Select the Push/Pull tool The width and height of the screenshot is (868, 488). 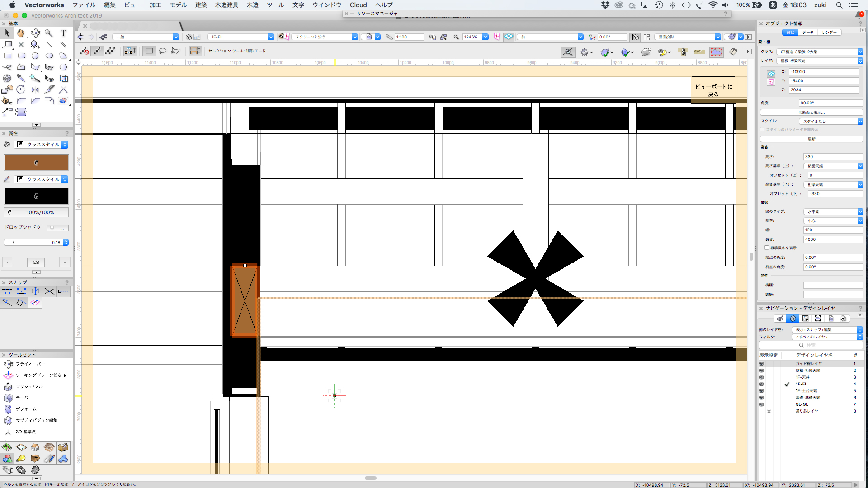(29, 386)
